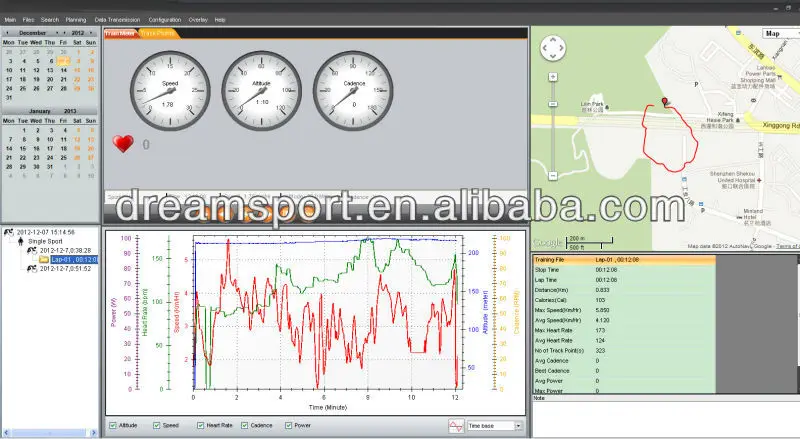800x439 pixels.
Task: Toggle the Power checkbox
Action: pos(288,425)
